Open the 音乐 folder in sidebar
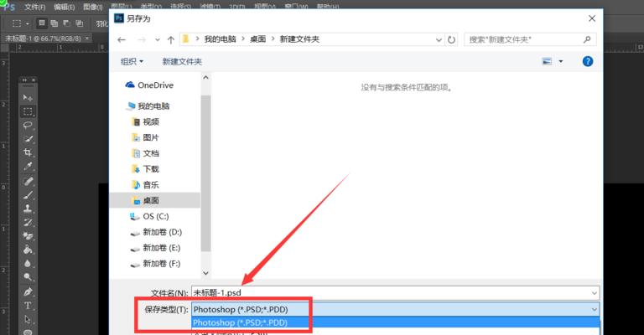The image size is (644, 335). (145, 185)
